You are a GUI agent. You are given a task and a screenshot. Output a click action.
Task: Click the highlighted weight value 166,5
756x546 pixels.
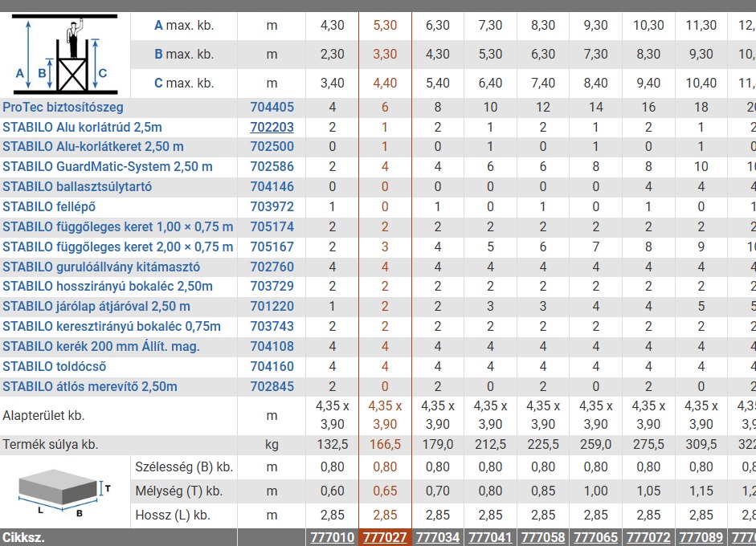pyautogui.click(x=385, y=444)
